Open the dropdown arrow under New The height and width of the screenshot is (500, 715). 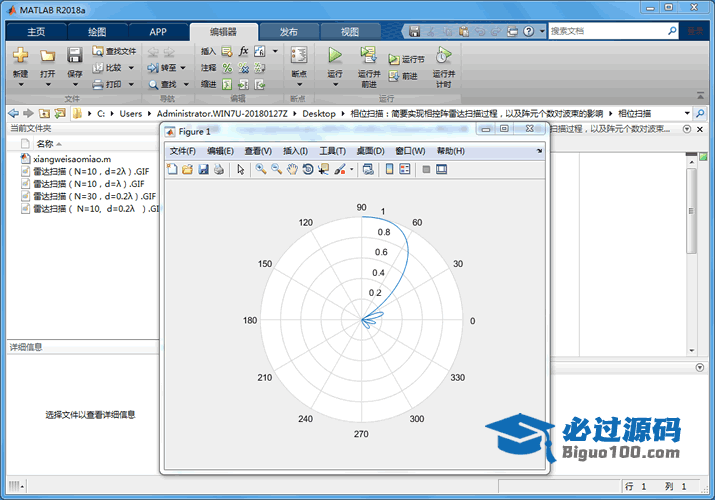pyautogui.click(x=21, y=85)
